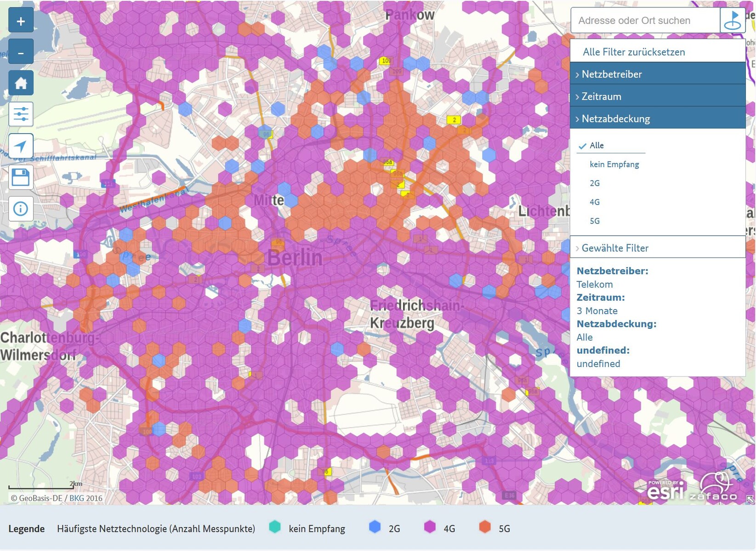Click the Charlottenburg-Wilmersdorf map label

click(x=49, y=346)
